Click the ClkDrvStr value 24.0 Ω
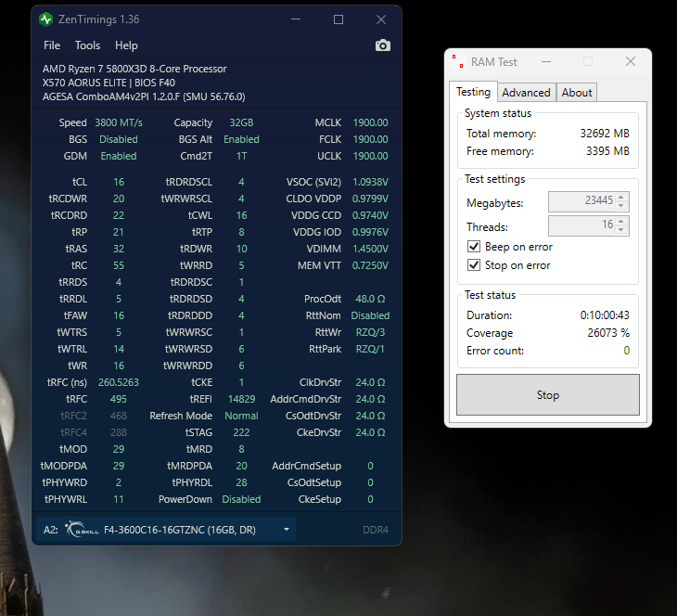 370,382
